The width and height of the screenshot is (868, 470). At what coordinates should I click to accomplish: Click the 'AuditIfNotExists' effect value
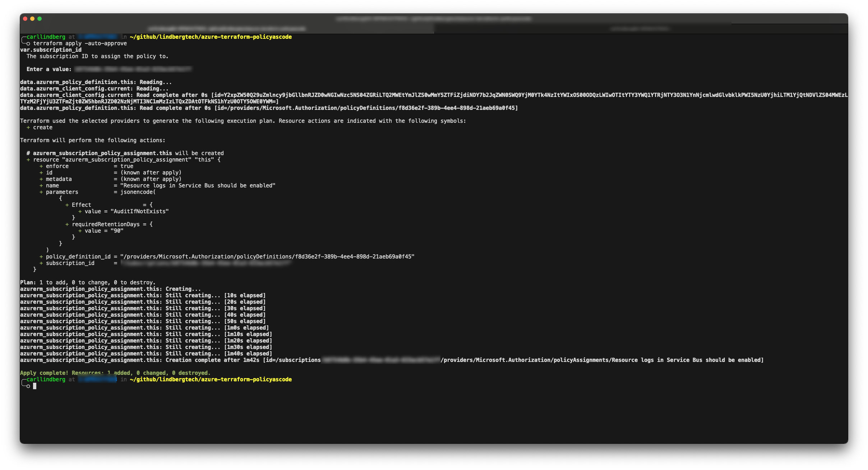click(x=139, y=211)
